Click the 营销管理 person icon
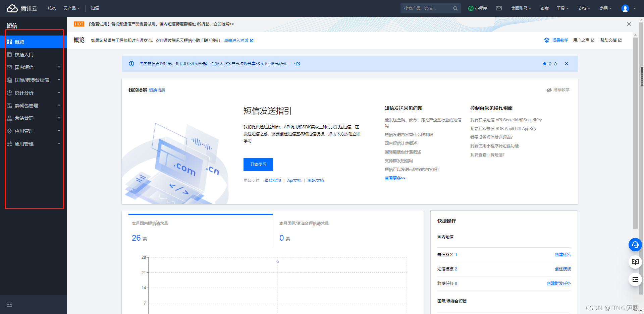The image size is (644, 314). (x=9, y=118)
